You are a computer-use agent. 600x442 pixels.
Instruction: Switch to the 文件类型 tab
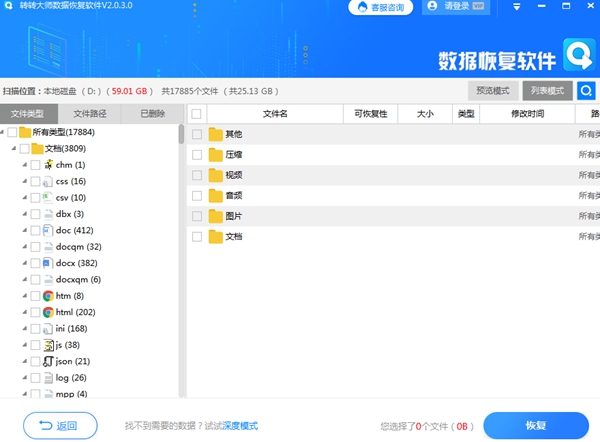[x=29, y=114]
